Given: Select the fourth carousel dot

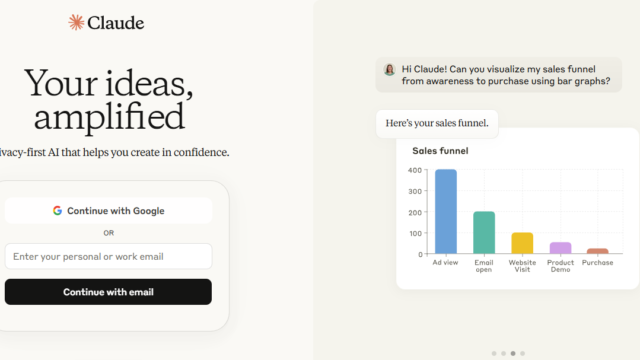Looking at the screenshot, I should tap(522, 353).
